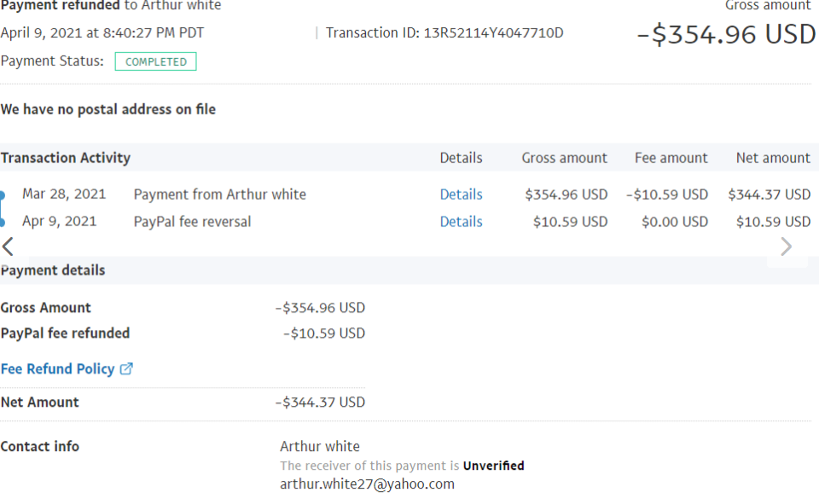Open Details for PayPal fee reversal
The image size is (819, 504).
pos(461,222)
